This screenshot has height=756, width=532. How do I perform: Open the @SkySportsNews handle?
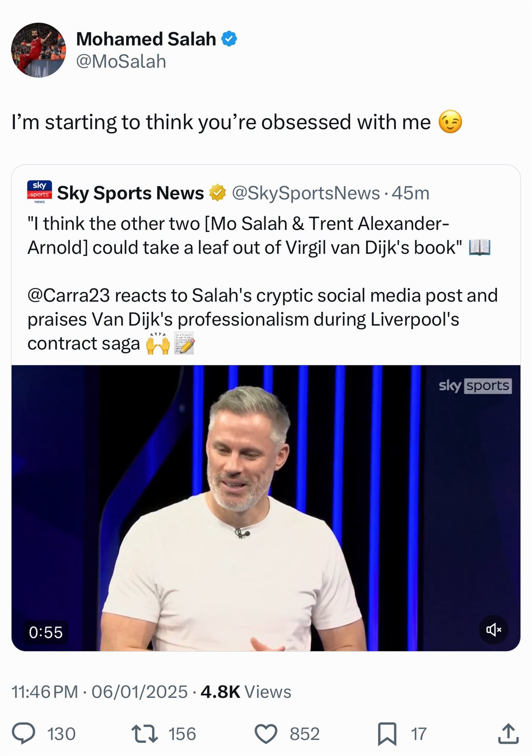[305, 193]
